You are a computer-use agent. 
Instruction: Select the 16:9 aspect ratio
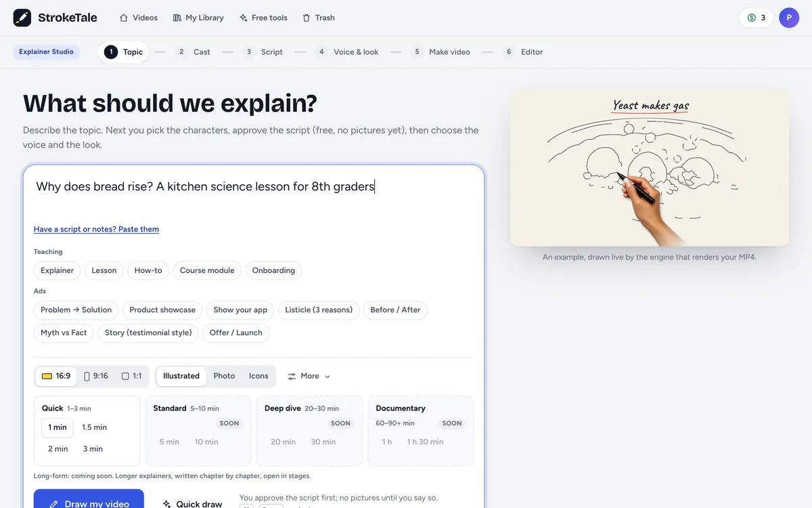pyautogui.click(x=56, y=376)
